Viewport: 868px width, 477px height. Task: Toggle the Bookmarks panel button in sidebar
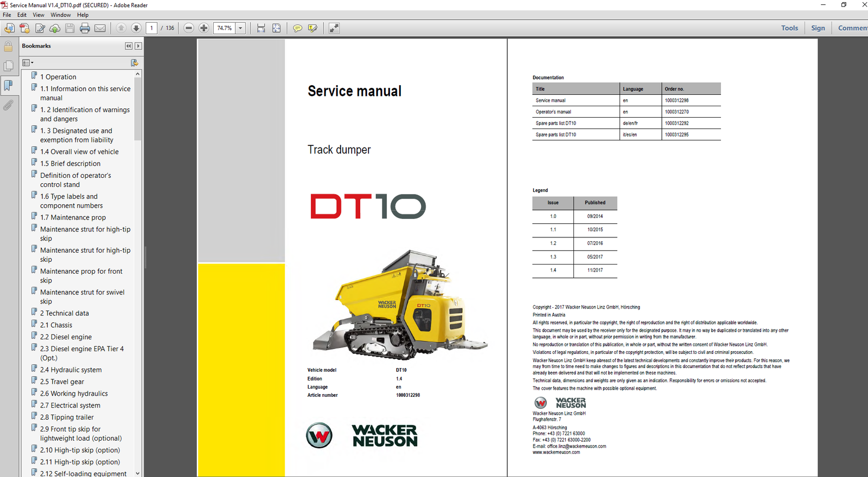click(x=8, y=85)
